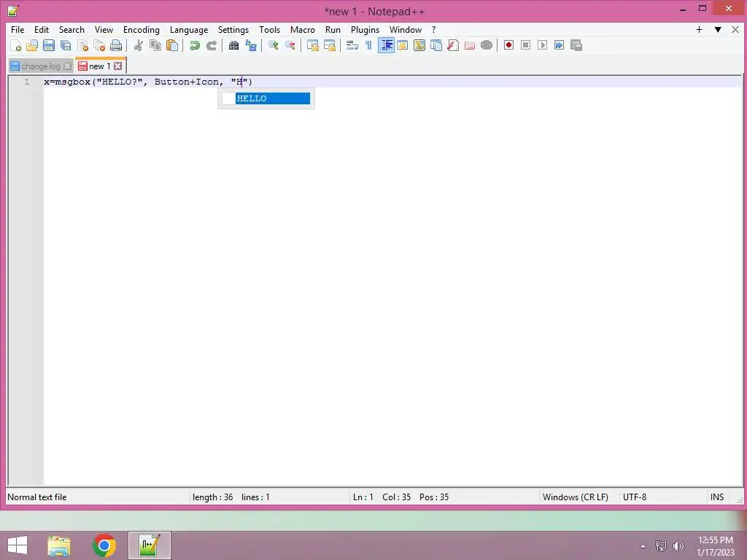Click the Save All toolbar icon
This screenshot has height=560, width=747.
(x=66, y=45)
